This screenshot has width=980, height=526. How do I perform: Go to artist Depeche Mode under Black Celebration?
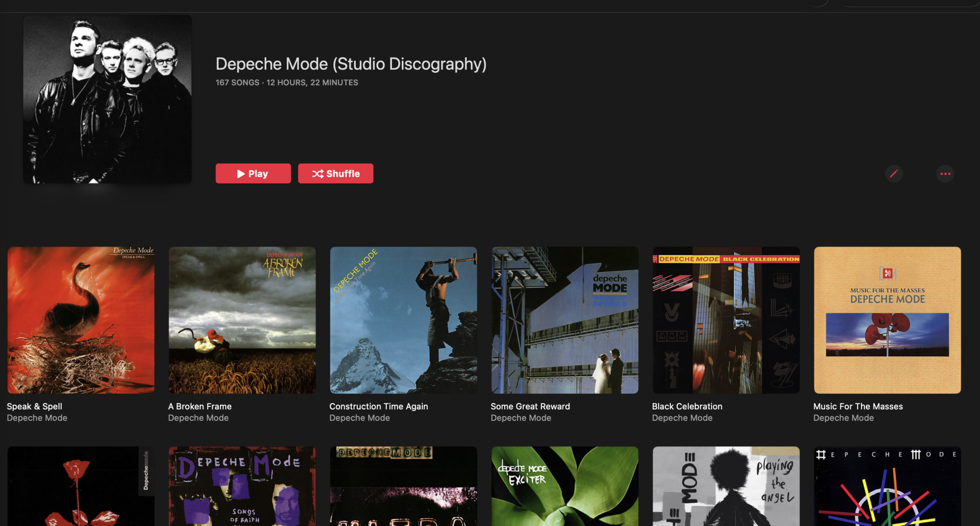click(x=682, y=418)
